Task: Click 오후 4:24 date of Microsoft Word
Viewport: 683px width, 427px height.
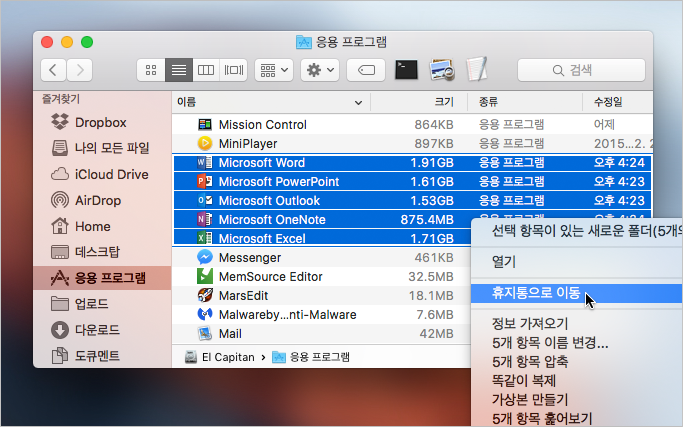Action: pos(619,163)
